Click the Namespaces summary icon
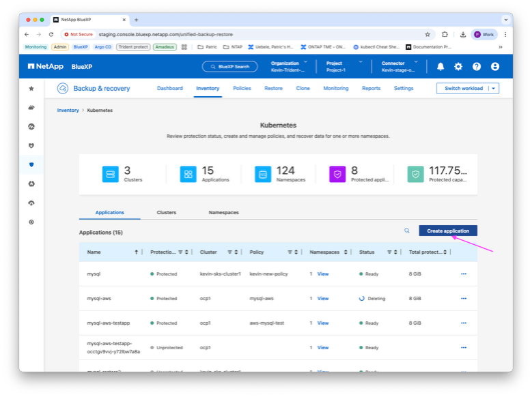The width and height of the screenshot is (532, 397). [x=263, y=174]
